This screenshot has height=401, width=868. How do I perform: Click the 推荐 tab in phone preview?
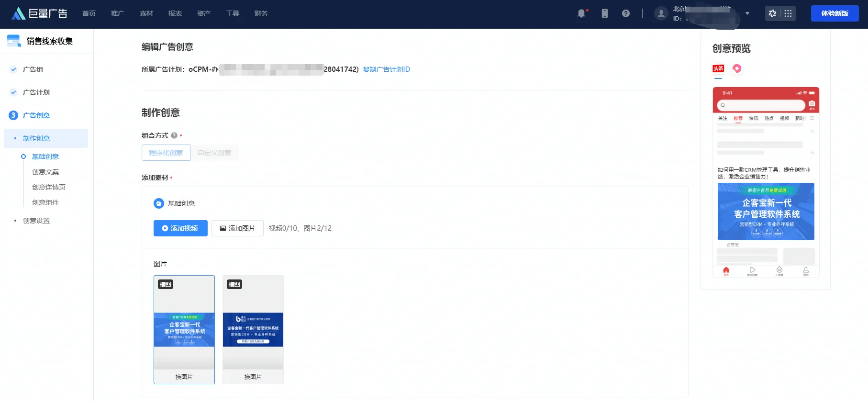[x=738, y=118]
